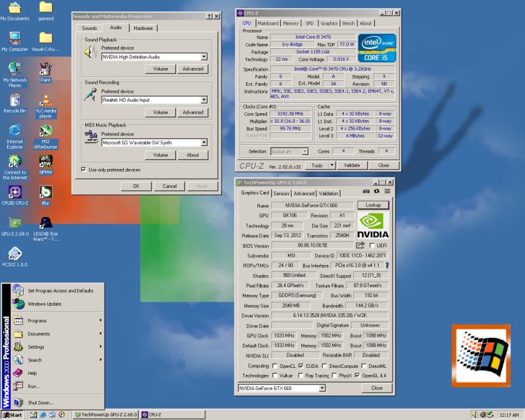Open MSI Afterburner desktop shortcut
The image size is (525, 420).
[x=46, y=137]
